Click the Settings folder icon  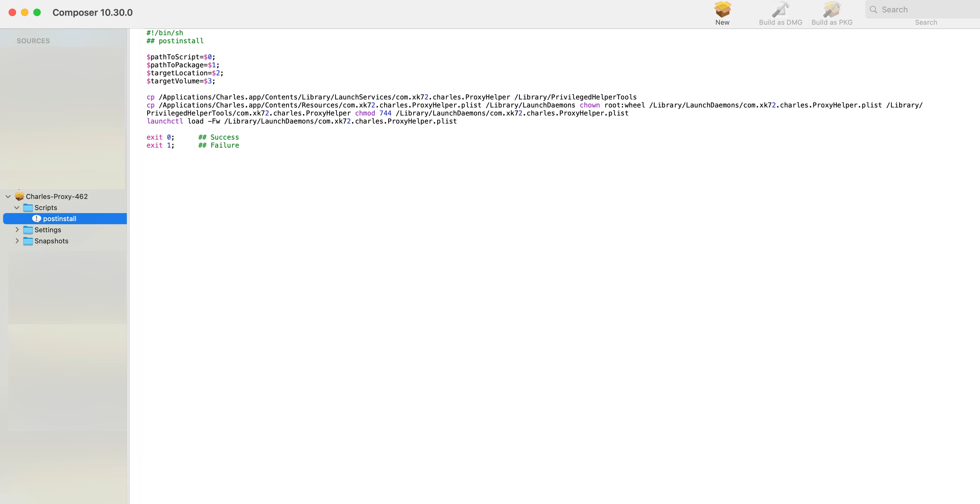click(28, 230)
